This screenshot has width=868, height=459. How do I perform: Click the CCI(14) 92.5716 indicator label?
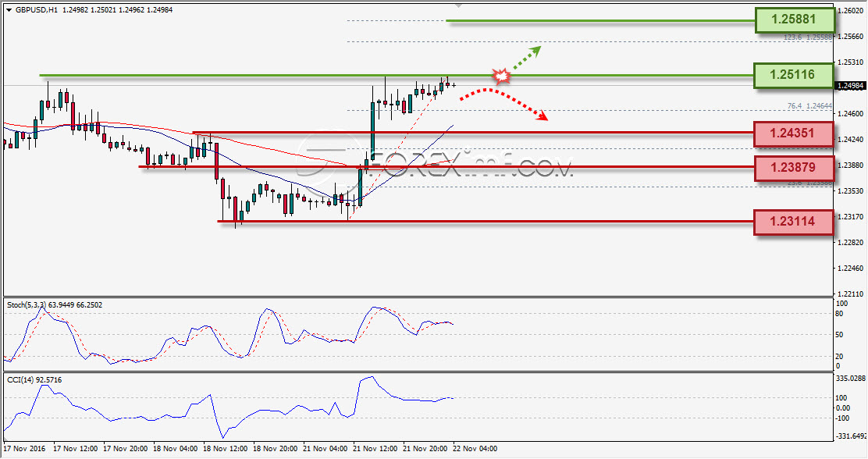[x=34, y=380]
